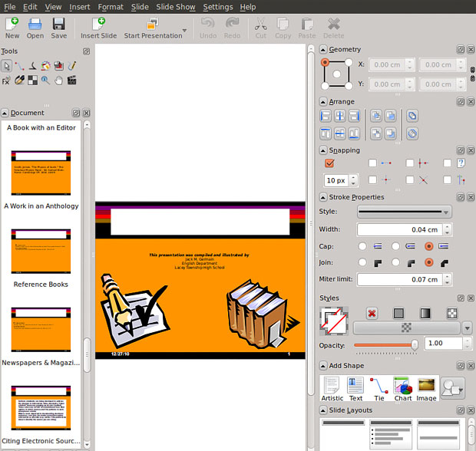Collapse the Add Shape panel

tap(323, 366)
